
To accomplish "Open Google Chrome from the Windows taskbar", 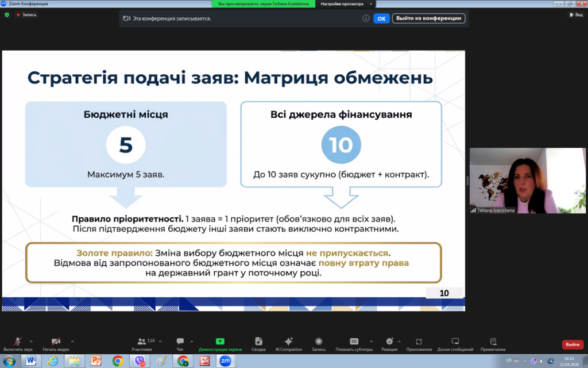I will coord(118,361).
